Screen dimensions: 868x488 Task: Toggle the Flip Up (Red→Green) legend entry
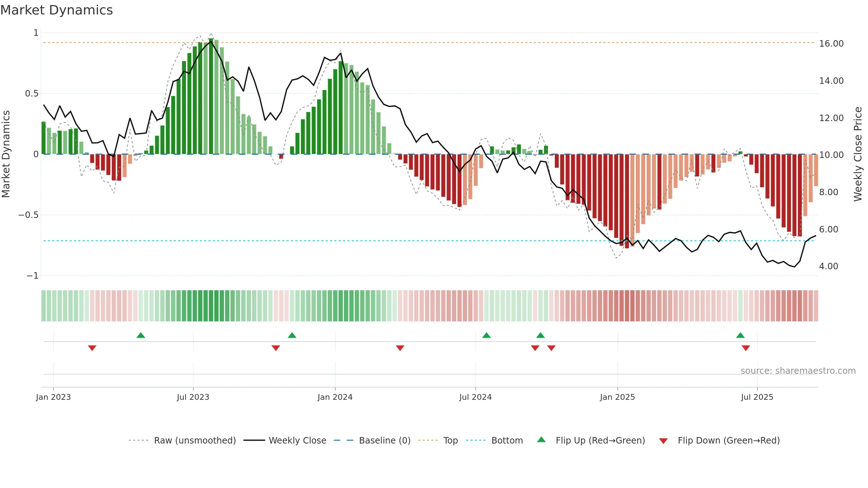tap(591, 440)
